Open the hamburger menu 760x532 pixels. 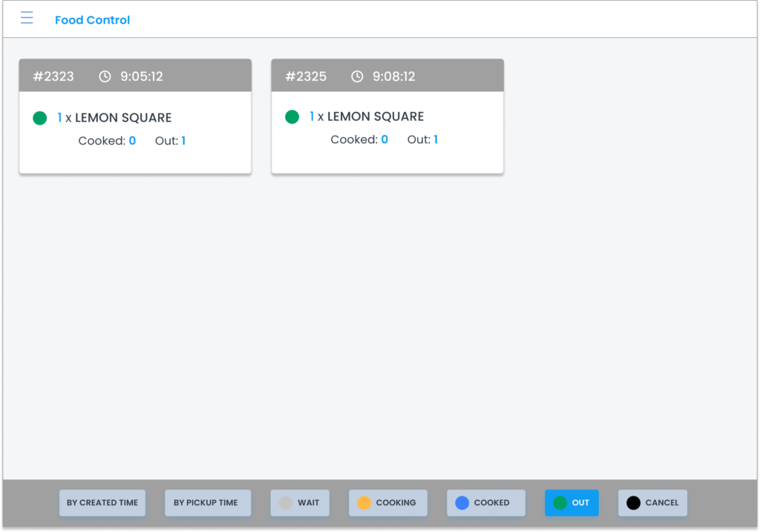tap(27, 19)
